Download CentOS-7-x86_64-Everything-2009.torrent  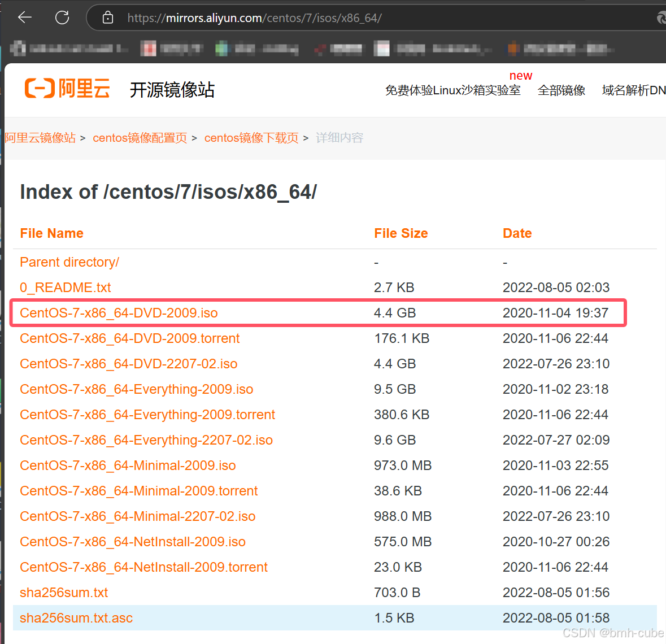(x=148, y=415)
